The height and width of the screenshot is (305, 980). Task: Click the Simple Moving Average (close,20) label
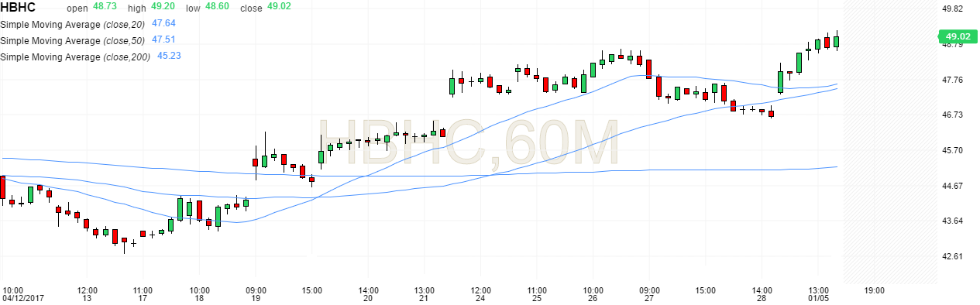click(73, 24)
